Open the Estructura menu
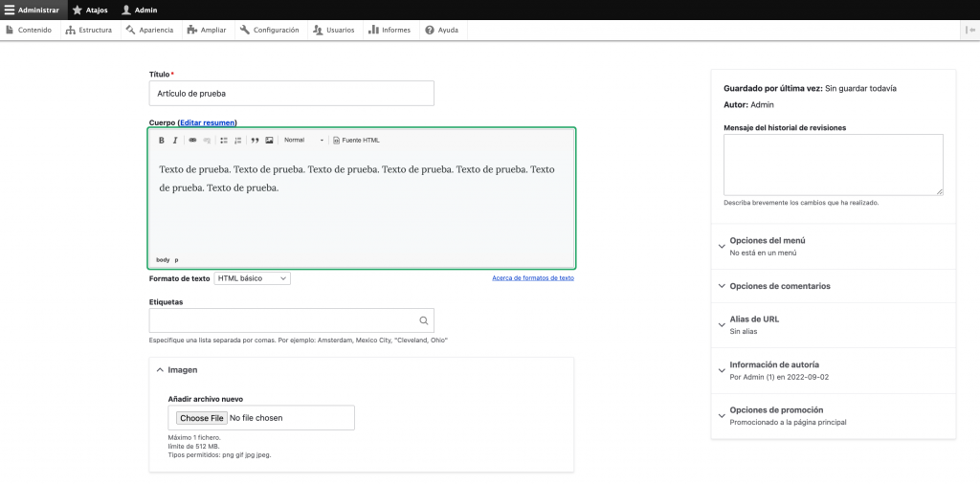This screenshot has width=980, height=484. [89, 30]
